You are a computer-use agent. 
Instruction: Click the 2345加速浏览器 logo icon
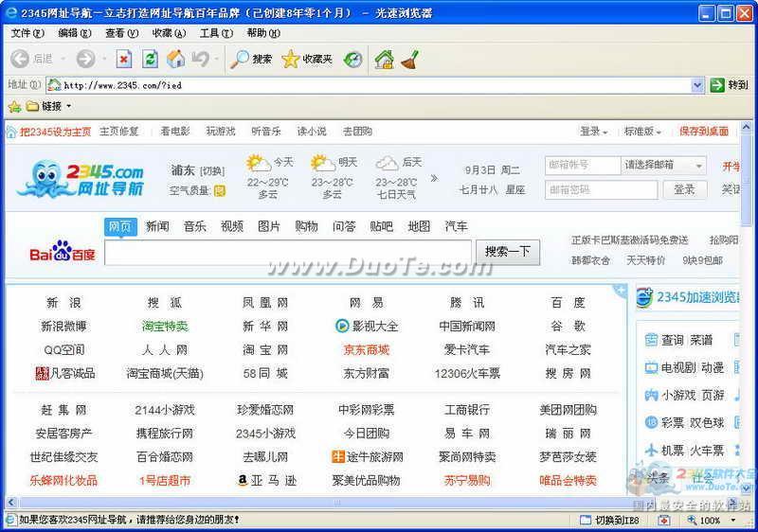(644, 297)
